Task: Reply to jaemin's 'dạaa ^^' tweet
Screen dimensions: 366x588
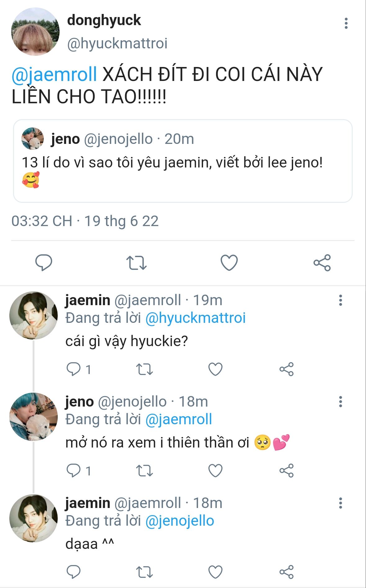Action: pyautogui.click(x=74, y=572)
